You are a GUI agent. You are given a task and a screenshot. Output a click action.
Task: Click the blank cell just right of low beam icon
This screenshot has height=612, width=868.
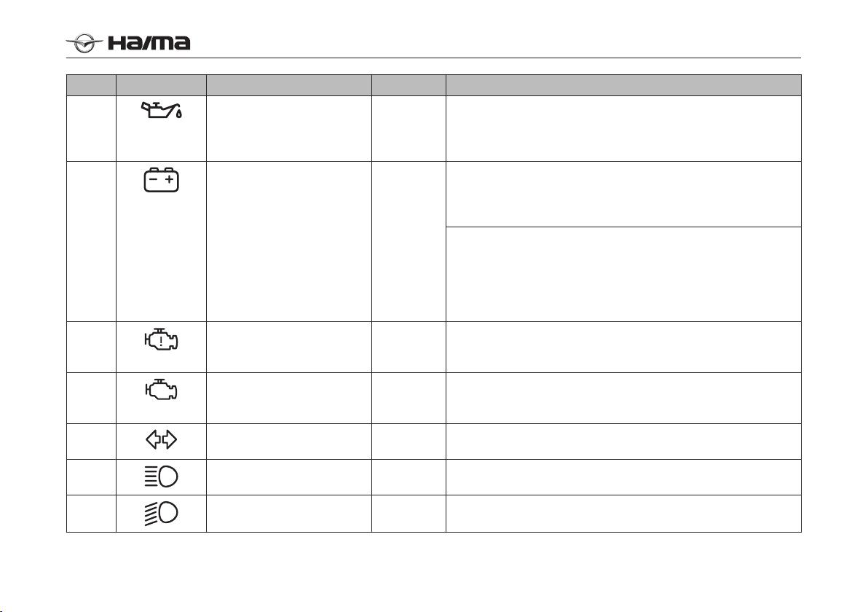pyautogui.click(x=289, y=514)
